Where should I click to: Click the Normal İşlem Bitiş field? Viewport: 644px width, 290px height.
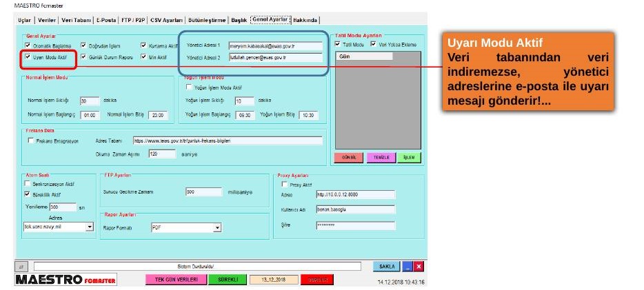click(158, 115)
